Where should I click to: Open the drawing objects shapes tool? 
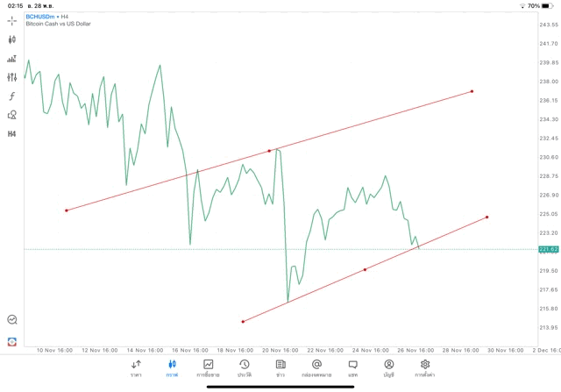[x=12, y=115]
